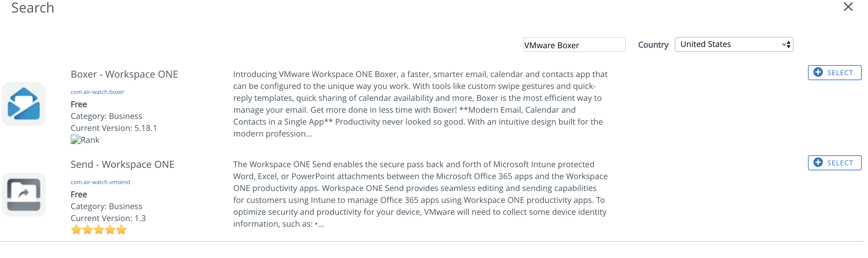Click the VMware Boxer search field

tap(574, 44)
